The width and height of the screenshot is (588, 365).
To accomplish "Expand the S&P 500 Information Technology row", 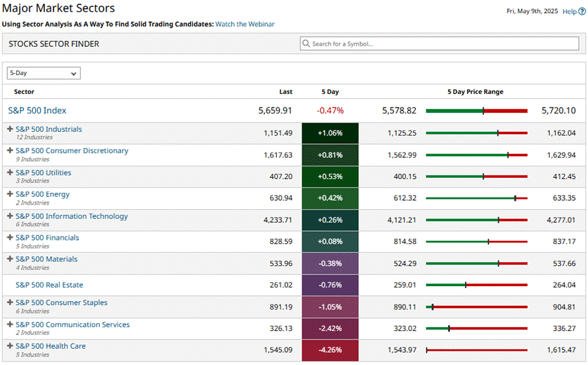I will click(x=10, y=216).
